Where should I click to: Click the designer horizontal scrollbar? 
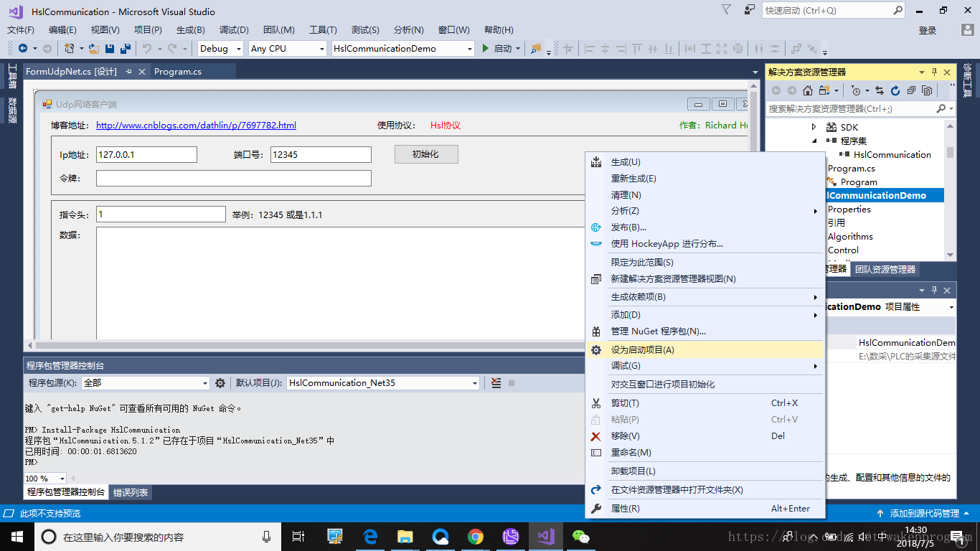(389, 345)
